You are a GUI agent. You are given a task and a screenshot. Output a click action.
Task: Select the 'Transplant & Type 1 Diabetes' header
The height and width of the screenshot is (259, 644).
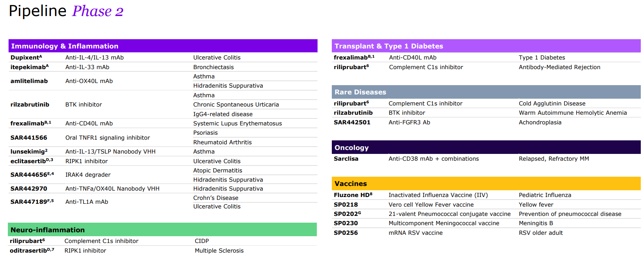(486, 46)
